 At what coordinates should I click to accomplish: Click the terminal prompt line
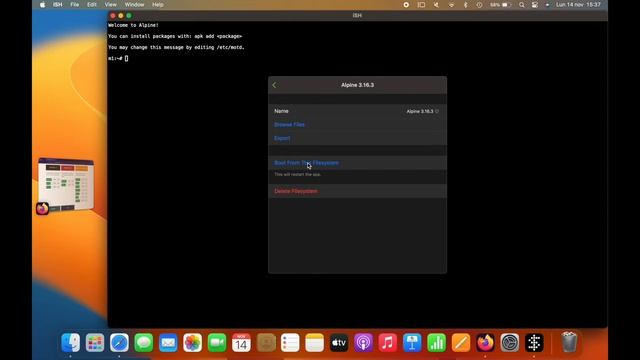[118, 58]
